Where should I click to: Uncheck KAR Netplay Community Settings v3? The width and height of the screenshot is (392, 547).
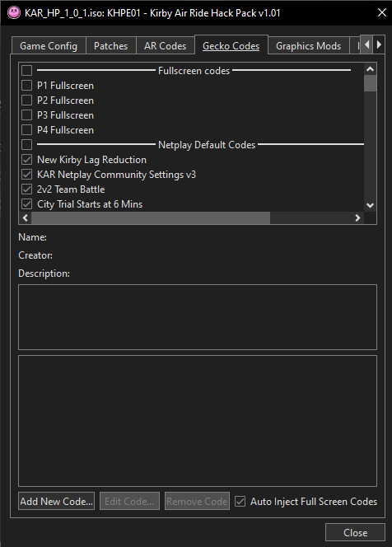click(27, 174)
